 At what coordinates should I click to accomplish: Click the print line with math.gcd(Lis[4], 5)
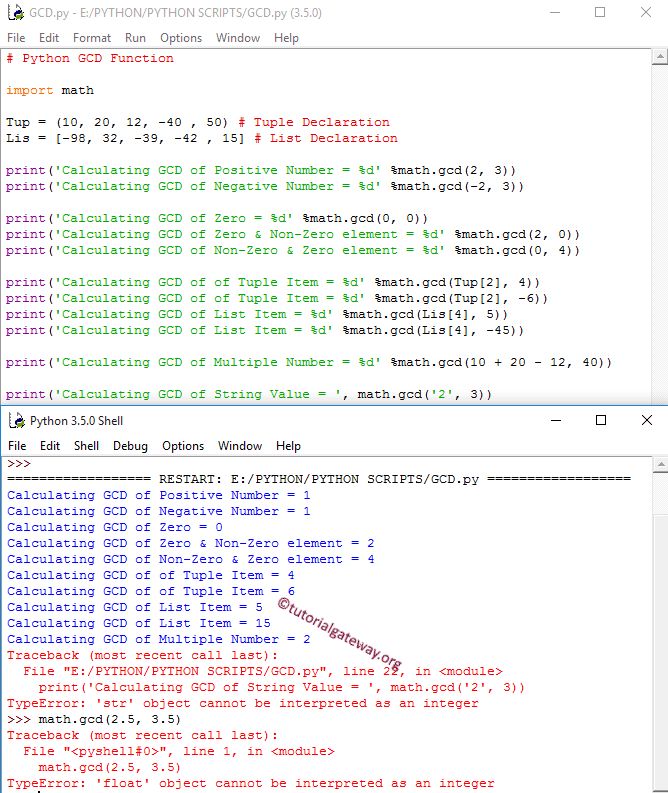pyautogui.click(x=257, y=314)
